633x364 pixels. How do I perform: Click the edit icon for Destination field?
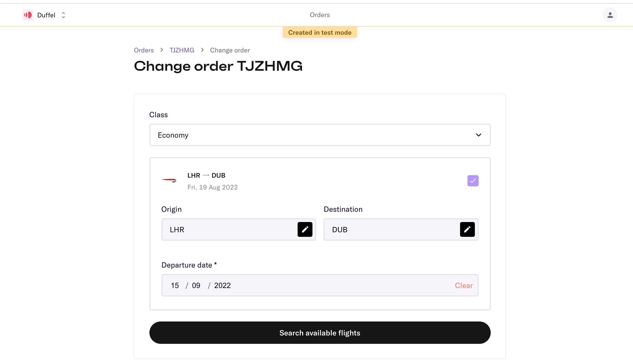tap(467, 229)
